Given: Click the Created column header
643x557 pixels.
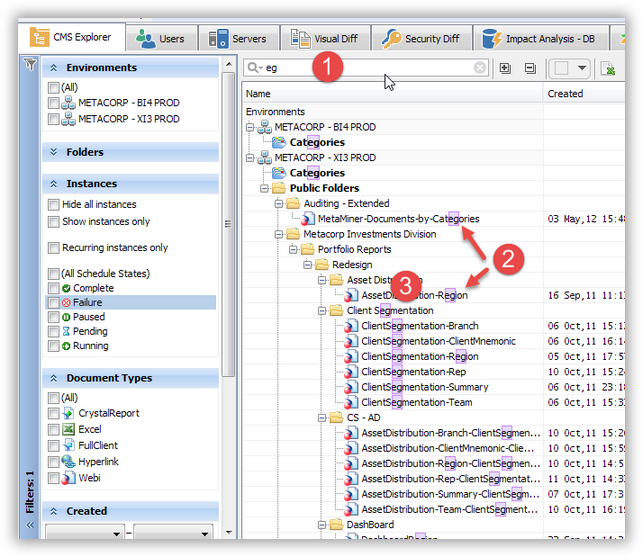Looking at the screenshot, I should [565, 93].
